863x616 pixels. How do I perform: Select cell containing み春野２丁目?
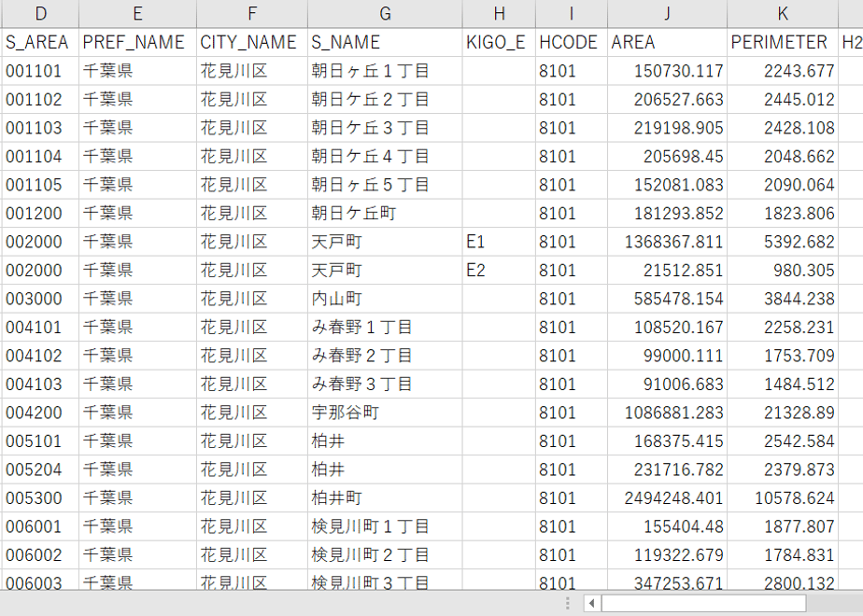coord(385,356)
